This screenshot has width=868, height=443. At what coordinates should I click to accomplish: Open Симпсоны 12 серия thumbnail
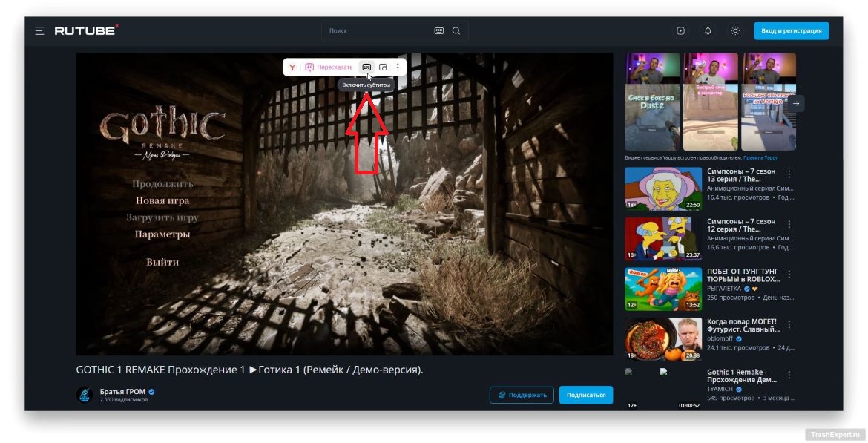(663, 239)
